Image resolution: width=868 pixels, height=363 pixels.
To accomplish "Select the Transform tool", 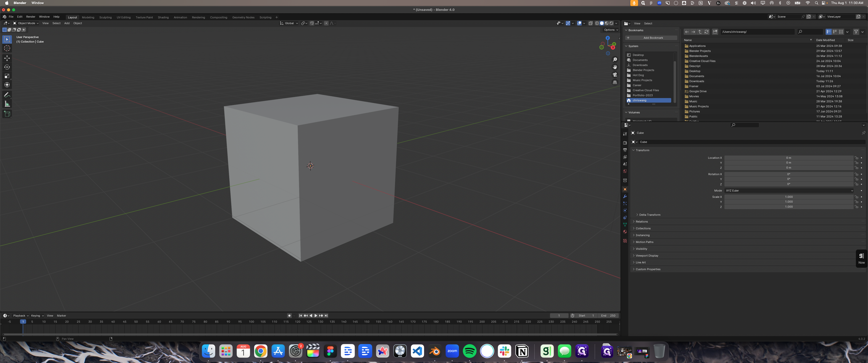I will pyautogui.click(x=7, y=84).
